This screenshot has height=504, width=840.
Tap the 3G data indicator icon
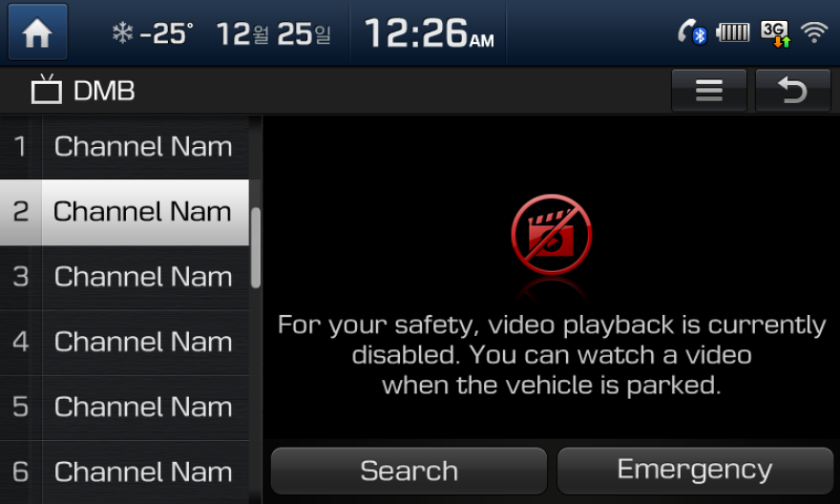[x=775, y=33]
